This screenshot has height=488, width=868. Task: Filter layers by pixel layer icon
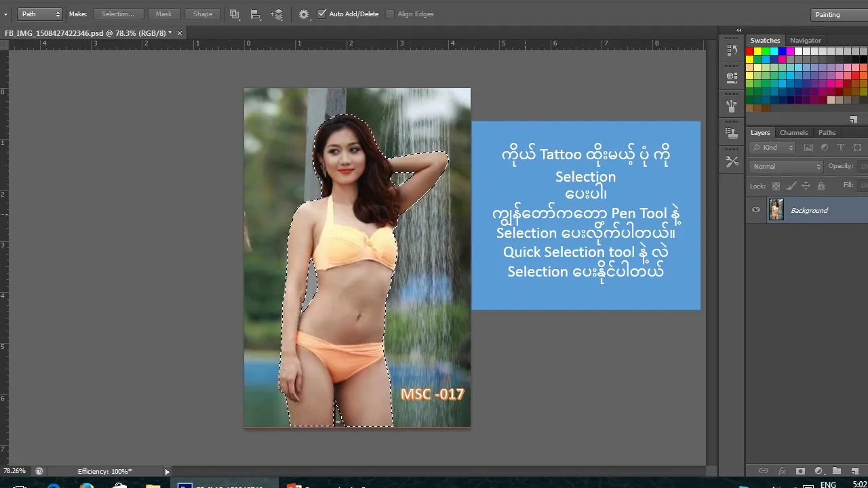(x=808, y=147)
